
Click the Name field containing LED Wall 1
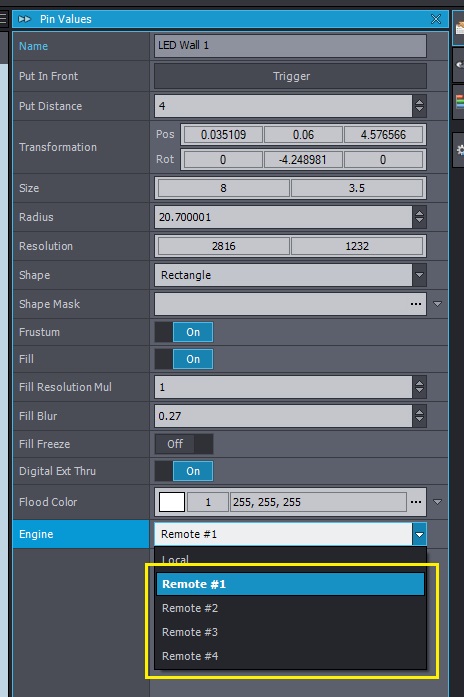click(290, 45)
